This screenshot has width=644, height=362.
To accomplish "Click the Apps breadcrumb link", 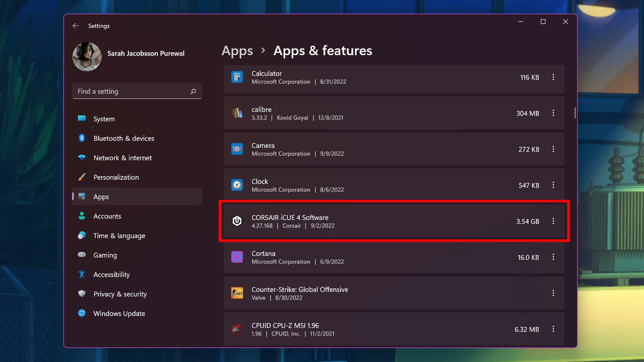I will pos(237,51).
